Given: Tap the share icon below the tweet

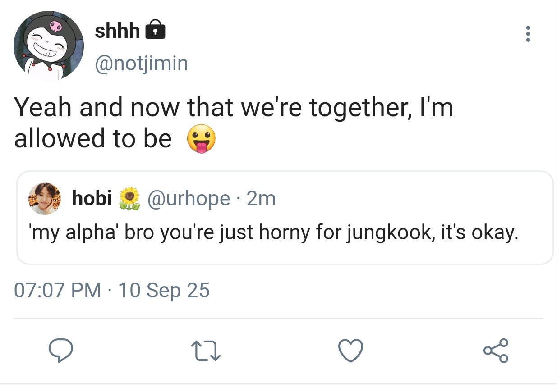Looking at the screenshot, I should point(496,351).
